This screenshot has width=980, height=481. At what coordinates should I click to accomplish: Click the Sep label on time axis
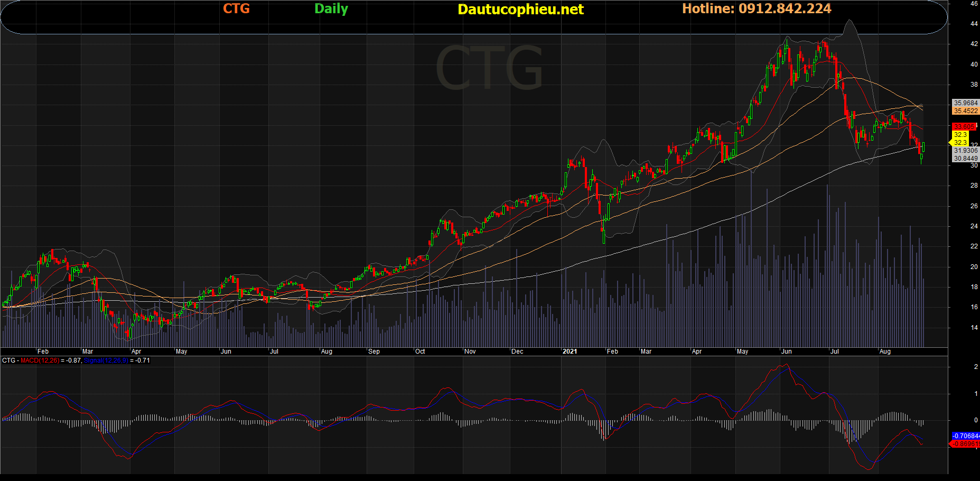(x=374, y=351)
